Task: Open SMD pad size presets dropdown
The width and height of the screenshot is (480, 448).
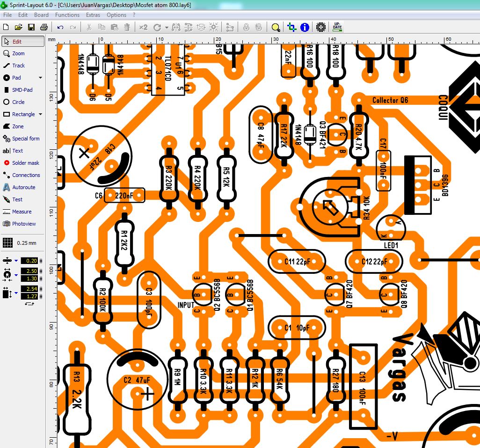Action: [x=16, y=293]
